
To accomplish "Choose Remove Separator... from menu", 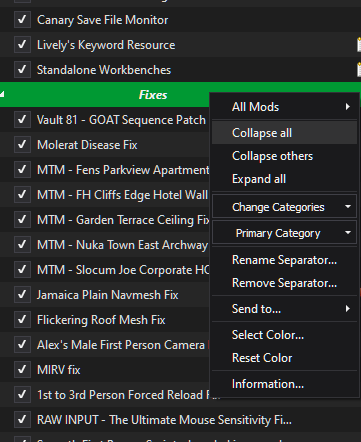I will tap(284, 283).
